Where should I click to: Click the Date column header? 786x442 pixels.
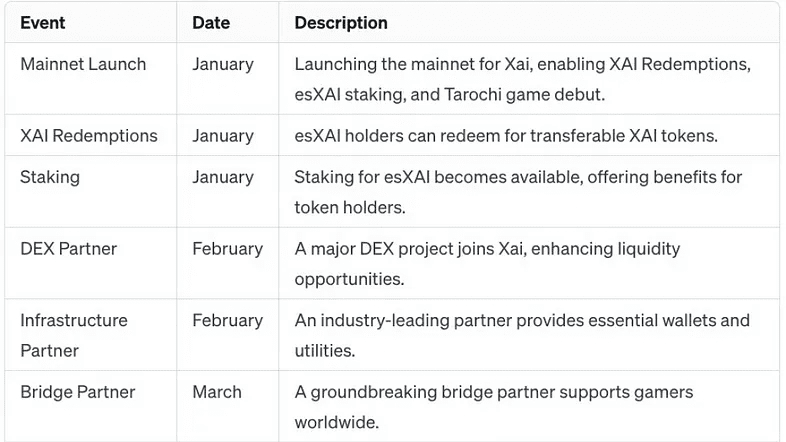(x=211, y=23)
